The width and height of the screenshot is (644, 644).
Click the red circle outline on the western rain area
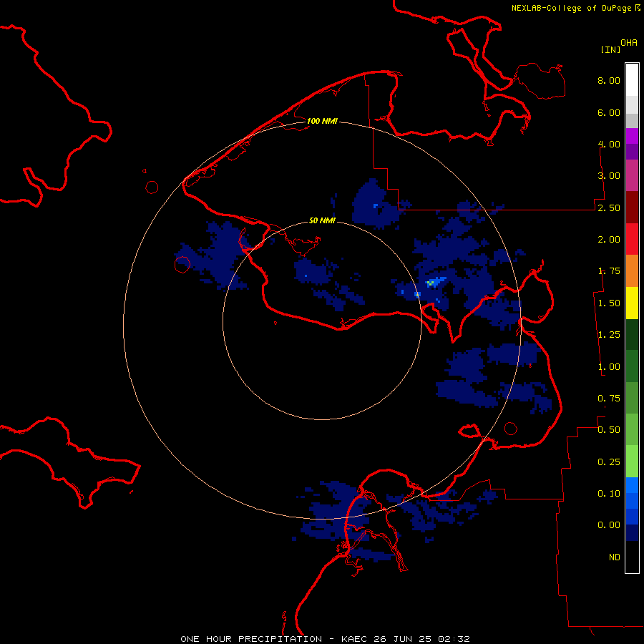coord(182,265)
